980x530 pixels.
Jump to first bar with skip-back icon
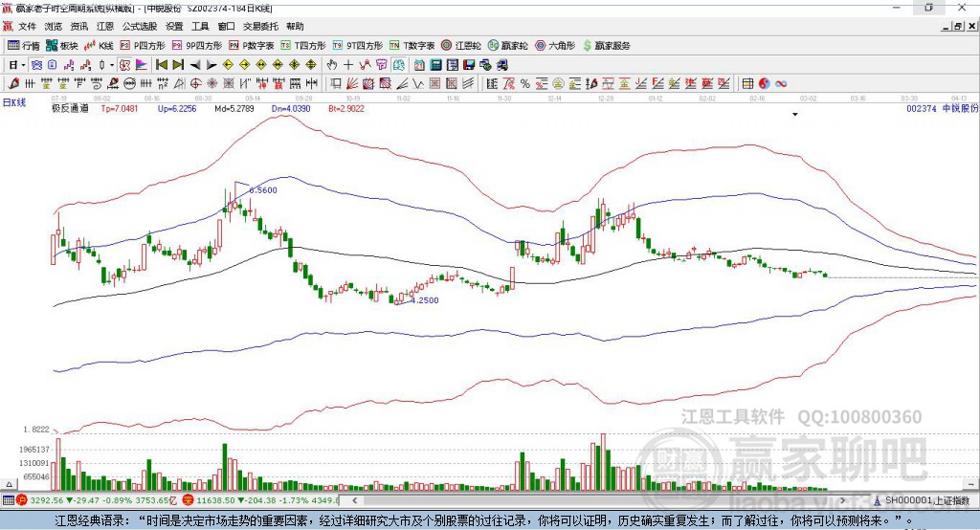pyautogui.click(x=161, y=65)
